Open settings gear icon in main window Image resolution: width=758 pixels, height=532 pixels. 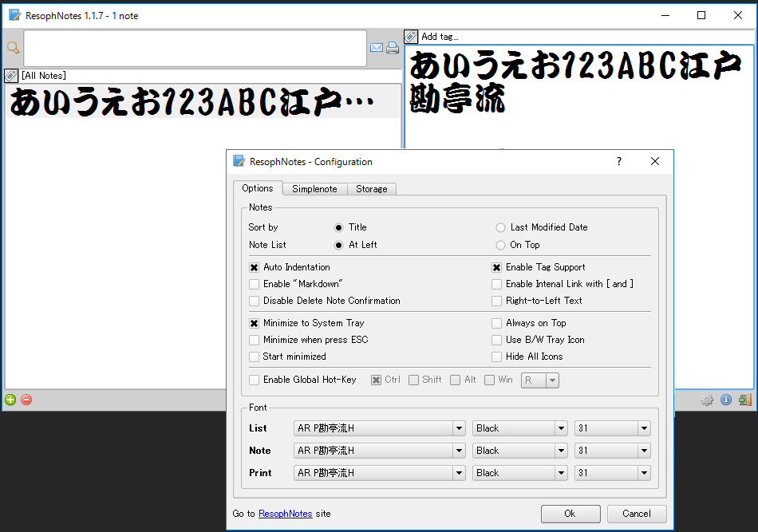[x=707, y=400]
